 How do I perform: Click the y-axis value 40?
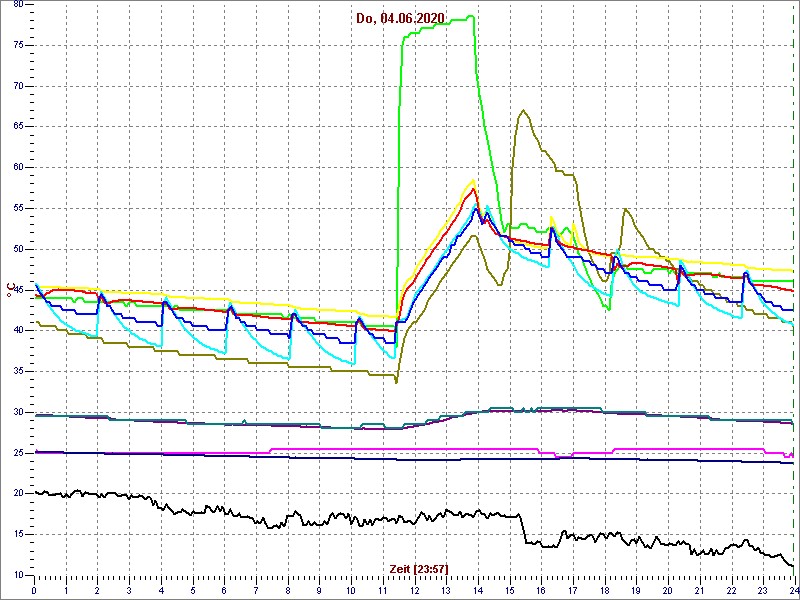(18, 331)
